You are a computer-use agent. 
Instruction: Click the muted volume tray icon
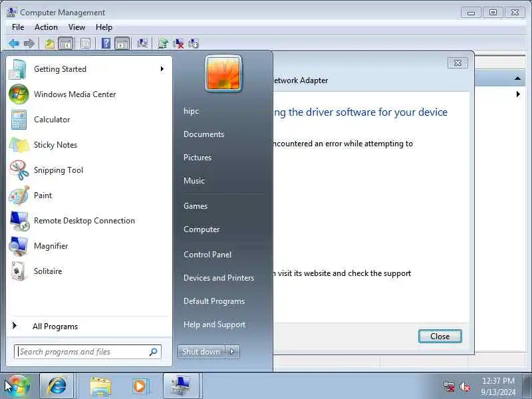pos(464,387)
